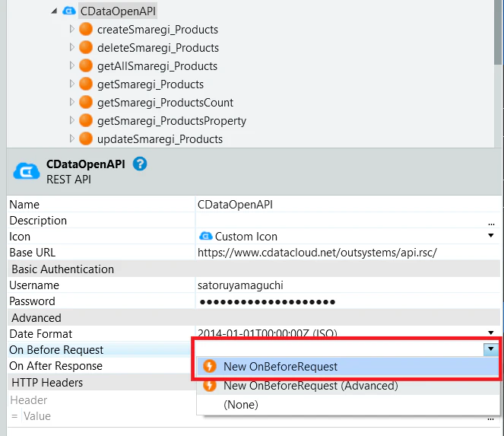Click the Icon property label
Screen dimensions: 504x436
tap(20, 237)
